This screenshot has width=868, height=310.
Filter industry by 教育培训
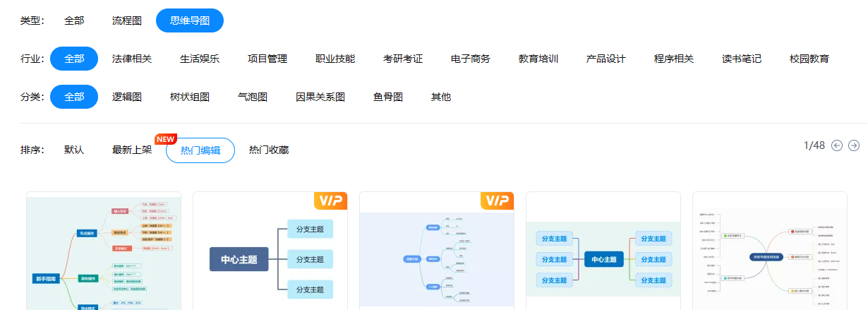(x=538, y=59)
